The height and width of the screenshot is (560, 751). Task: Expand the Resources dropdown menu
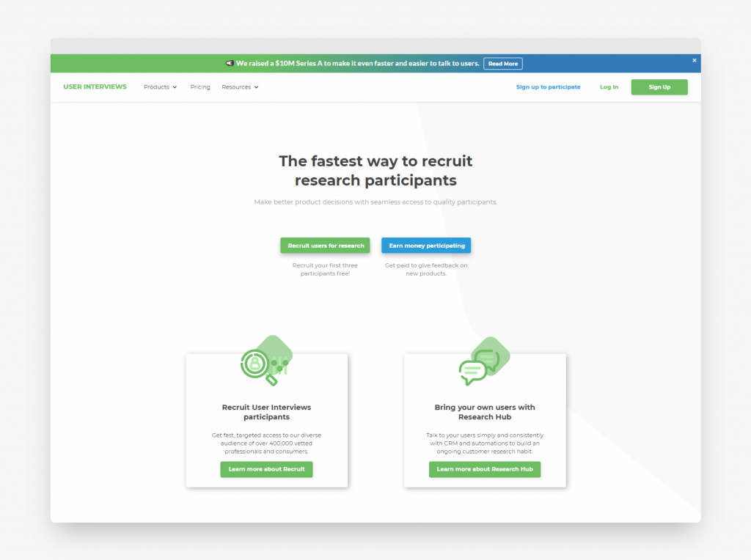240,87
